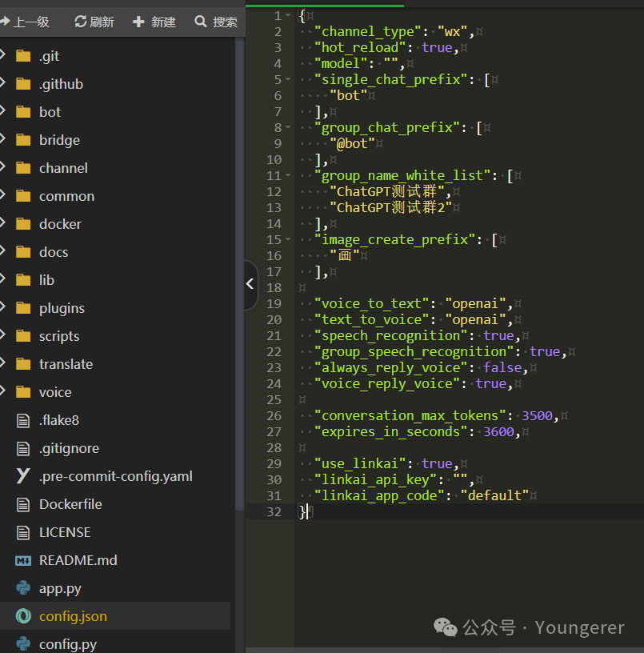Open the 搜索 search tool

[x=216, y=22]
